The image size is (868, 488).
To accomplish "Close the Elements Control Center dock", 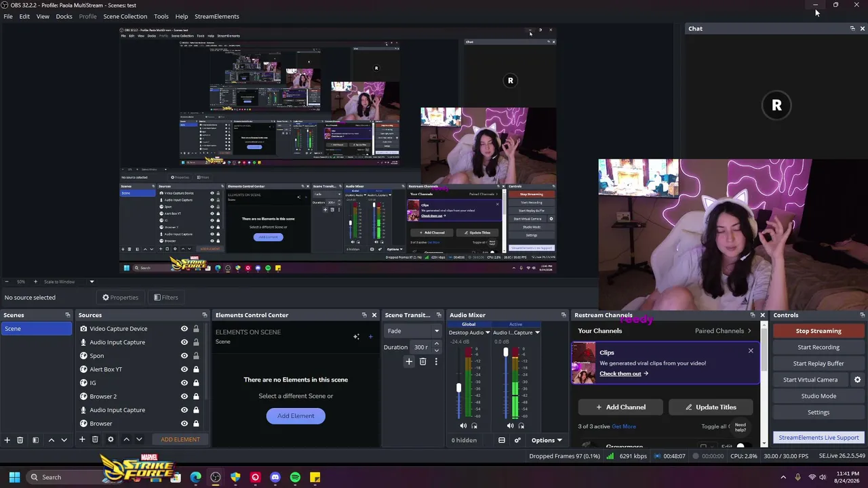I will 374,315.
